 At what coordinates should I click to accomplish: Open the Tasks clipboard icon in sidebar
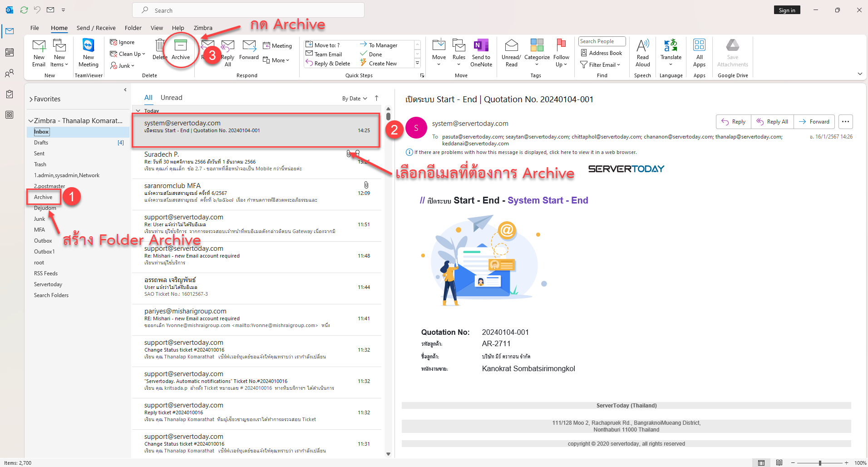point(9,94)
